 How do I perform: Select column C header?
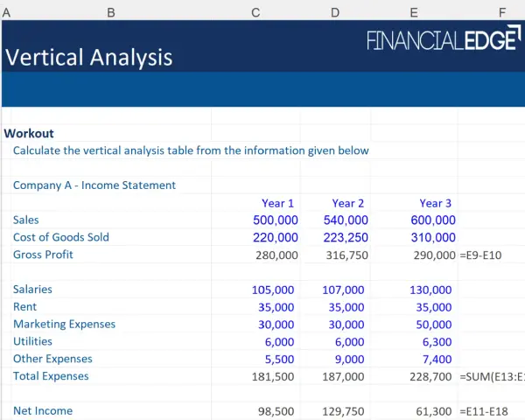pyautogui.click(x=255, y=13)
